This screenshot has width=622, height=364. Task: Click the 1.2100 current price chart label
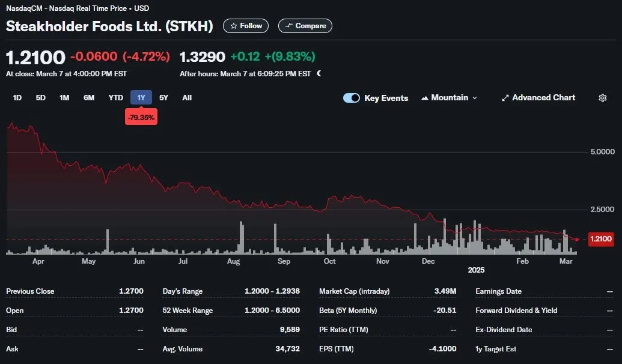click(x=601, y=238)
